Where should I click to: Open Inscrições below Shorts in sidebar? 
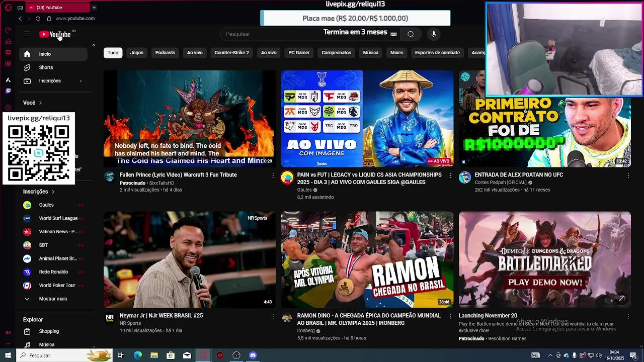pos(53,81)
